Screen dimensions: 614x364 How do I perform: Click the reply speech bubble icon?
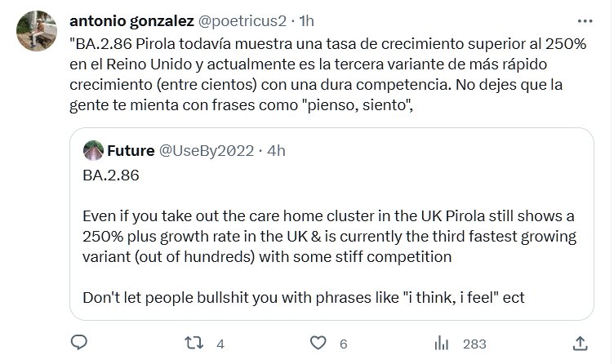coord(79,341)
